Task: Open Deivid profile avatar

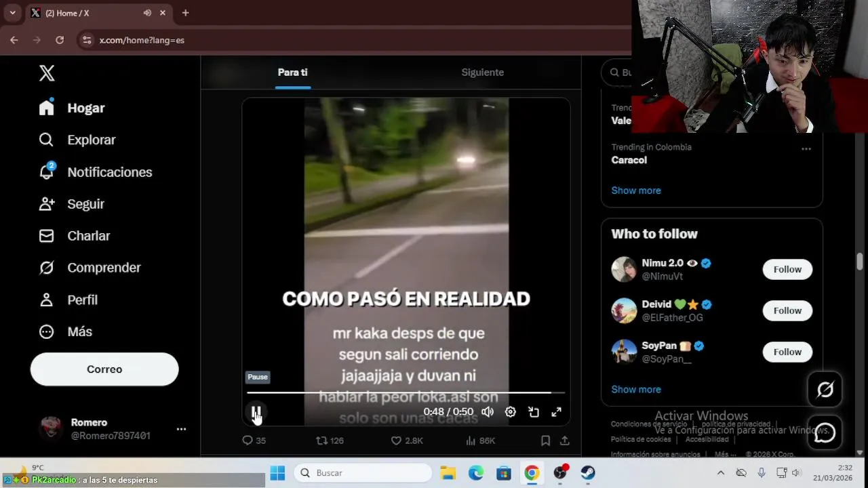Action: coord(624,310)
